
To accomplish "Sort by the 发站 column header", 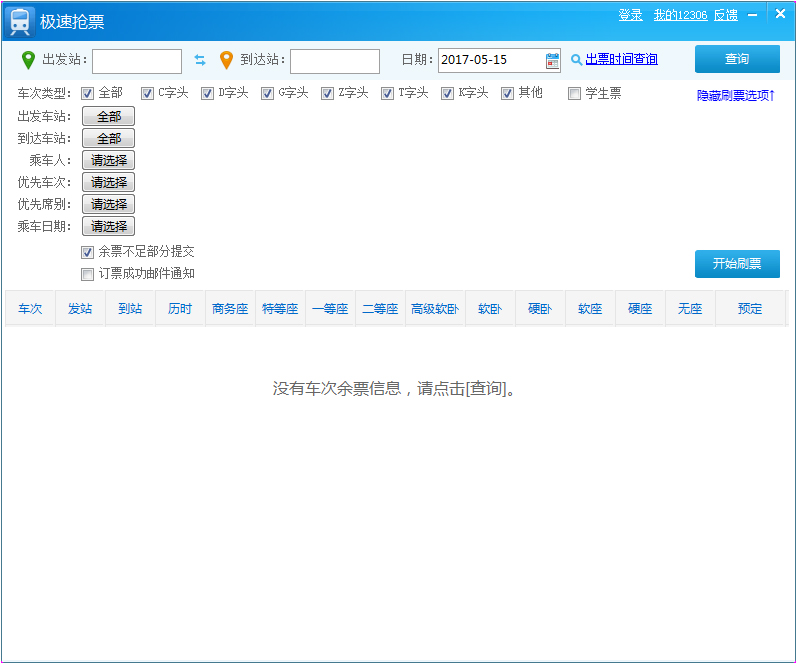I will [x=80, y=309].
